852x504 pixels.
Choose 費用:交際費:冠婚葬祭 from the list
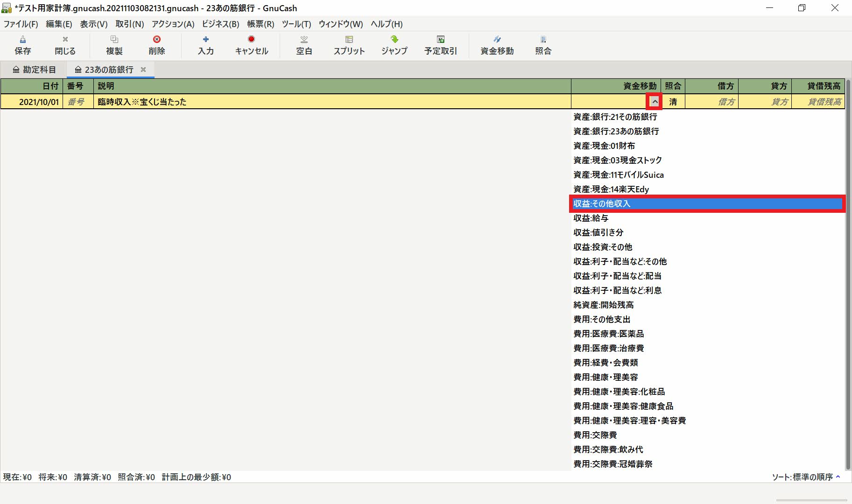[708, 464]
